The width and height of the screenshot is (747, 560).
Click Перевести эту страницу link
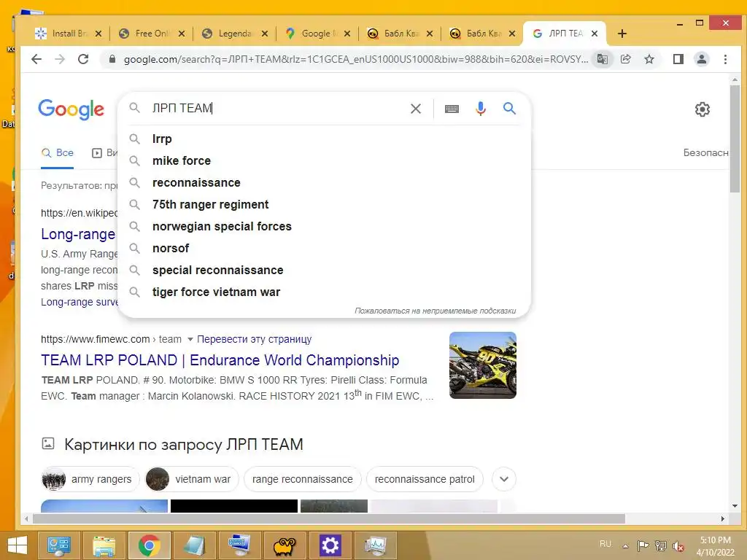254,340
